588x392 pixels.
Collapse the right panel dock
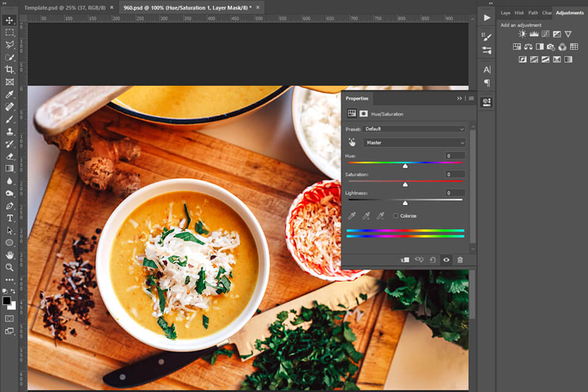(x=491, y=3)
